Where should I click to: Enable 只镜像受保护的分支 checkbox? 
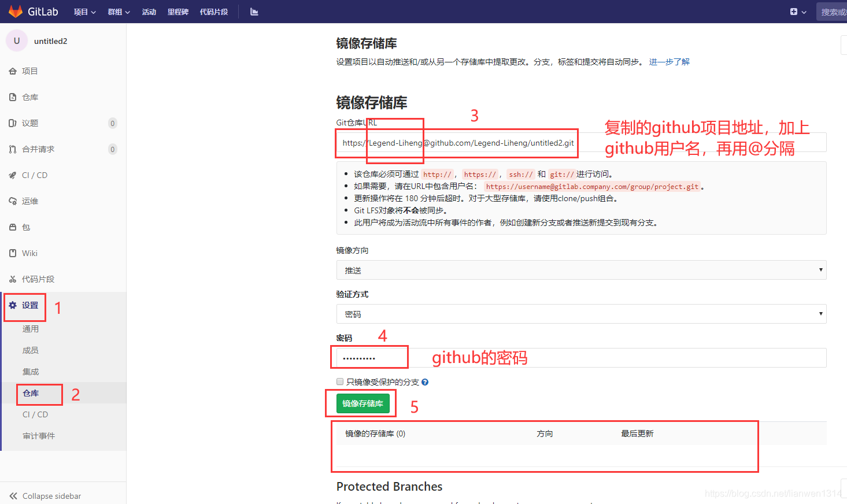[339, 381]
